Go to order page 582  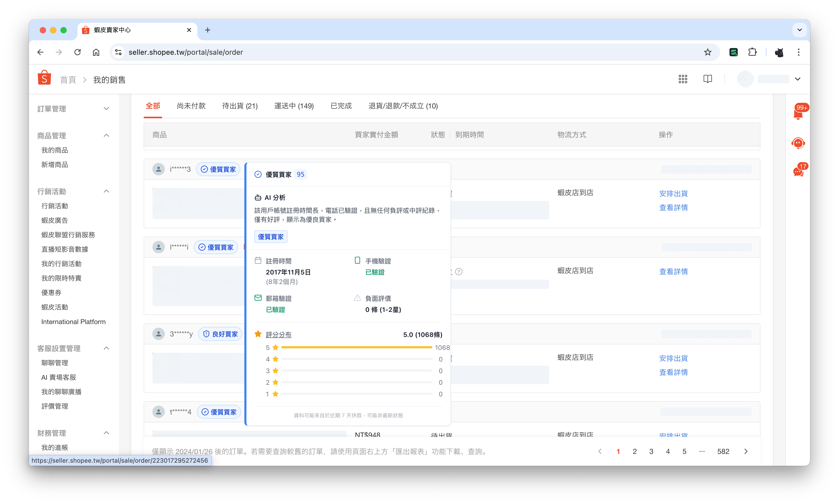click(x=723, y=451)
